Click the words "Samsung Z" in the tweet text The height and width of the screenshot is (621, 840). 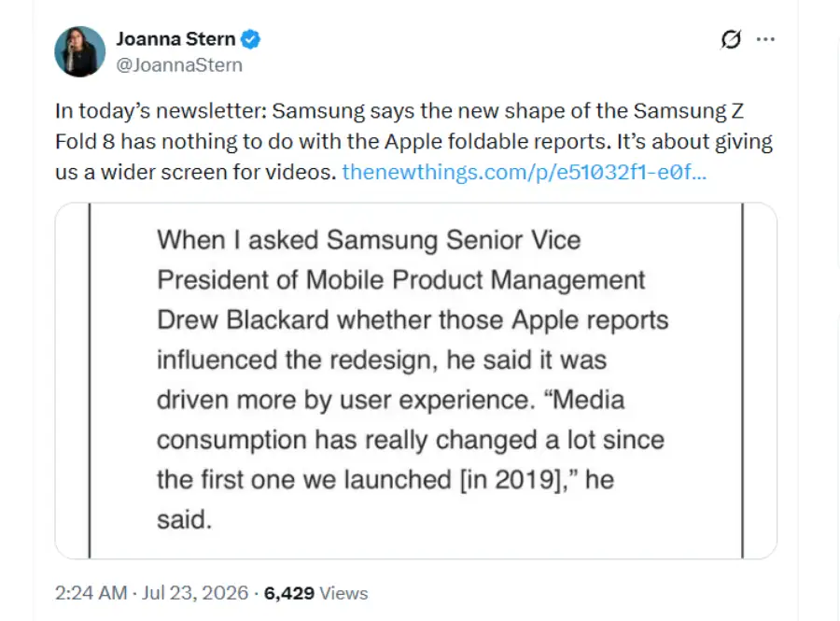point(689,111)
